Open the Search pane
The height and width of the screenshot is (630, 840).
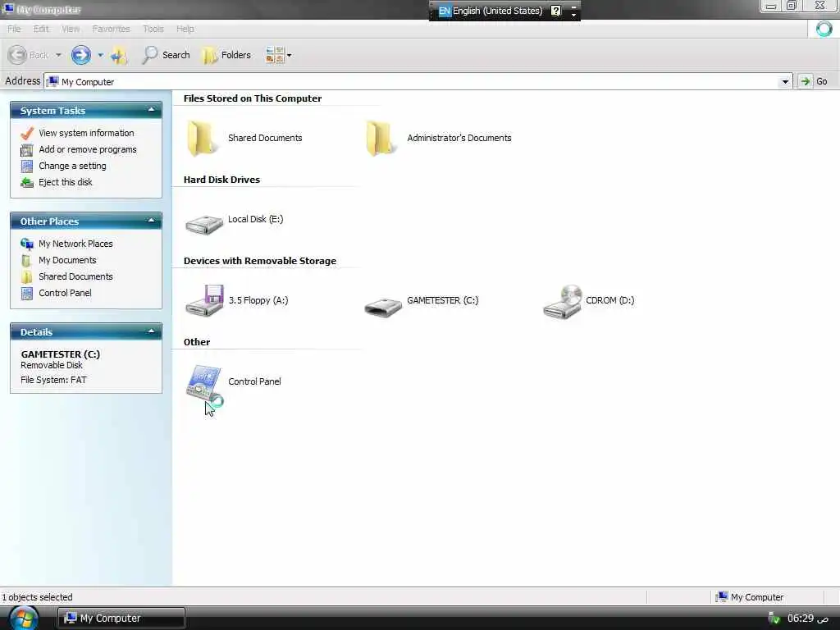pos(166,55)
